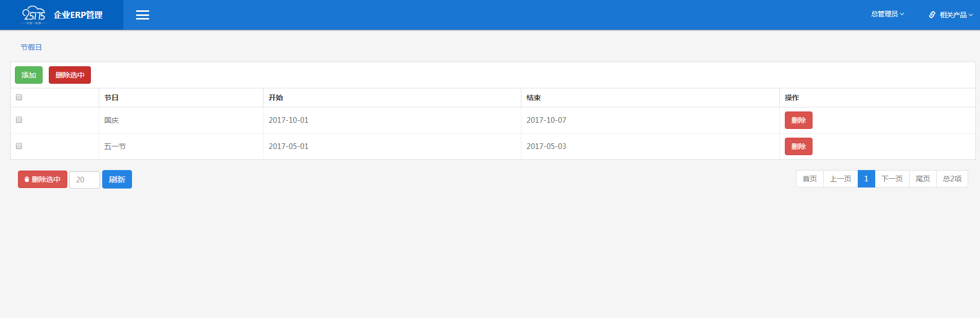The image size is (980, 318).
Task: Focus the page size input showing 20
Action: (85, 180)
